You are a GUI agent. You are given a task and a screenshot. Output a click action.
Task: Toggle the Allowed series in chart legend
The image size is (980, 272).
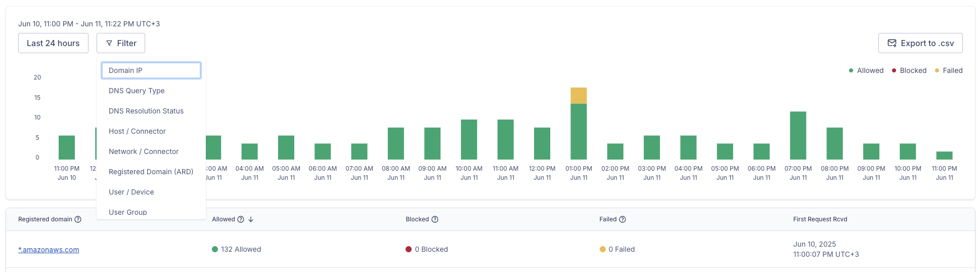(x=866, y=70)
